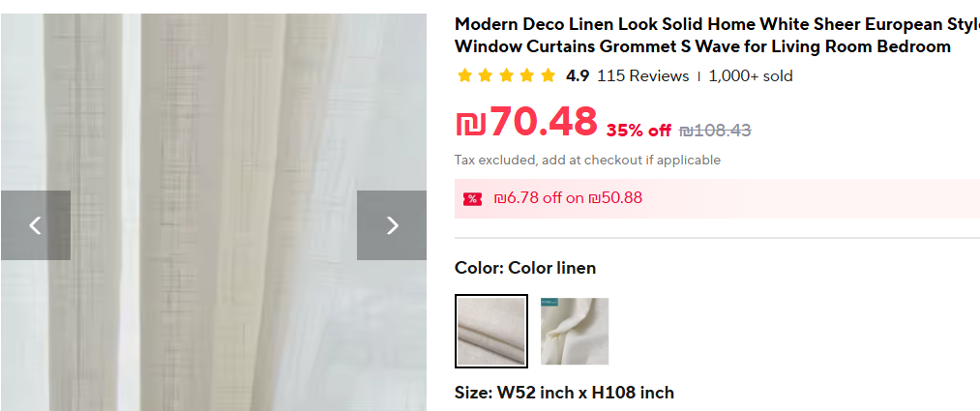
Task: Click the red coupon percent icon
Action: (x=472, y=199)
